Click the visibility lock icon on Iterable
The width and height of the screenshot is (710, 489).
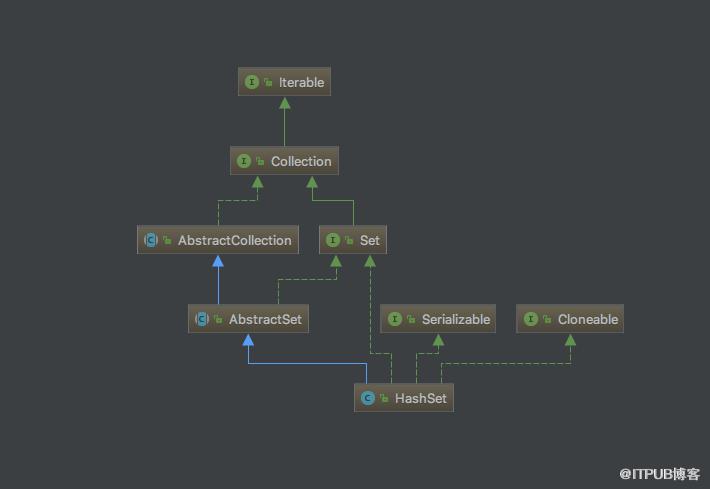pos(268,82)
